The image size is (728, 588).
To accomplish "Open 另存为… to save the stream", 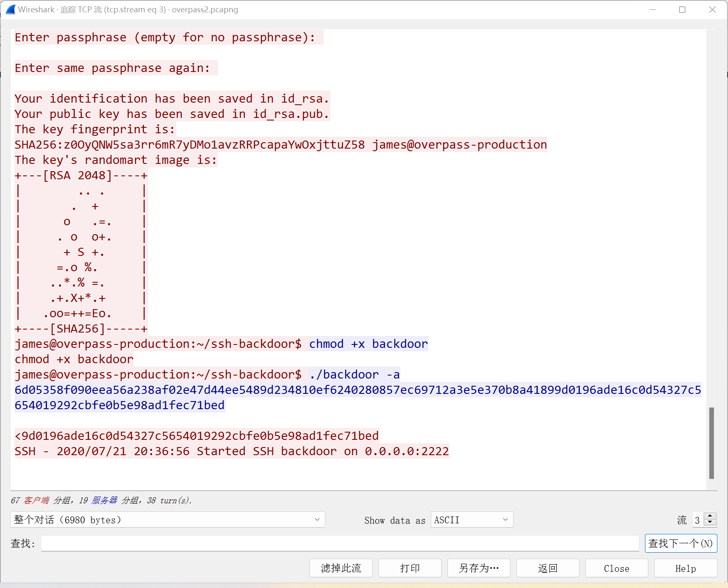I will (x=479, y=568).
